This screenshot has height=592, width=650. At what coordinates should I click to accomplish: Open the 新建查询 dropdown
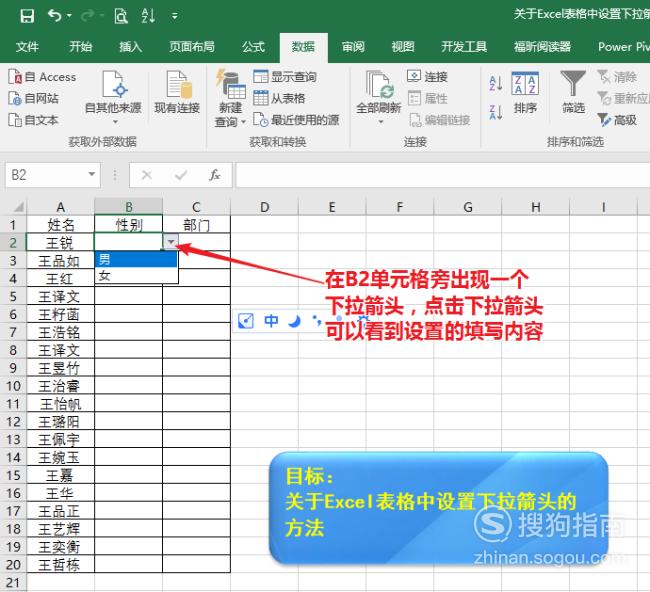(x=230, y=98)
